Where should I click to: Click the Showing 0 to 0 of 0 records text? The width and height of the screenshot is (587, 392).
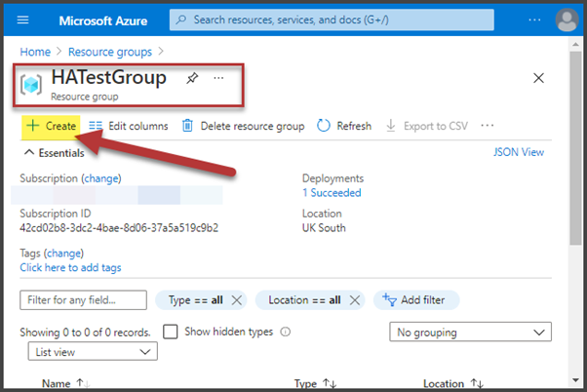click(85, 333)
